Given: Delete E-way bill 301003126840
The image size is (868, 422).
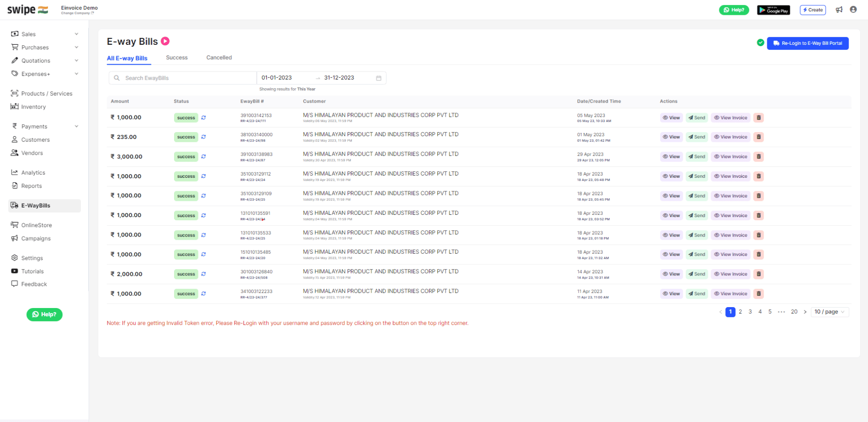Looking at the screenshot, I should tap(759, 274).
